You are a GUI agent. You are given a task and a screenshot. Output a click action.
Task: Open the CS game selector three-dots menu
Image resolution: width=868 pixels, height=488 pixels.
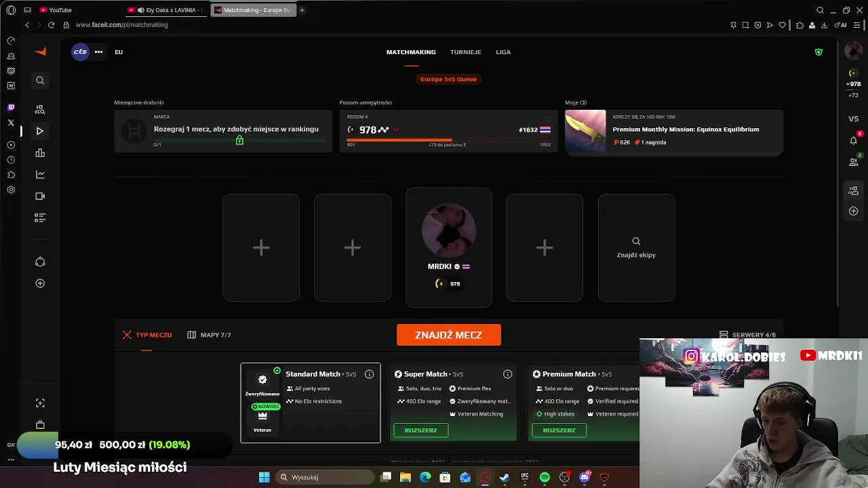click(x=98, y=52)
